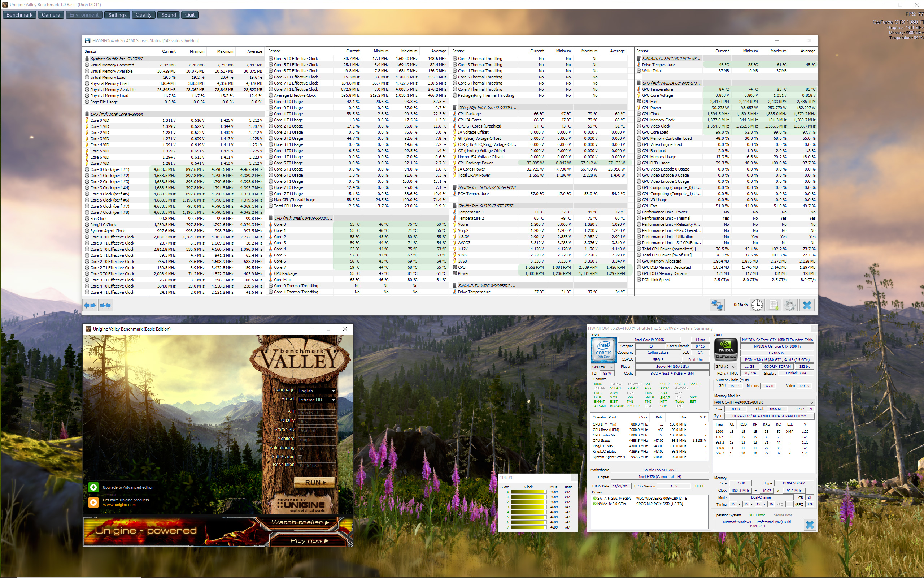The image size is (924, 578).
Task: Open the Quality dropdown showing Ultra
Action: pos(317,422)
